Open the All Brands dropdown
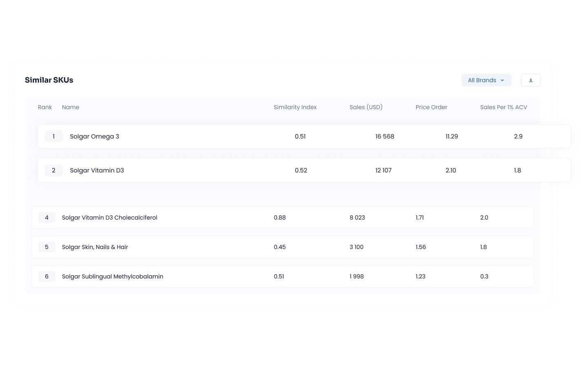The image size is (588, 368). pyautogui.click(x=486, y=80)
